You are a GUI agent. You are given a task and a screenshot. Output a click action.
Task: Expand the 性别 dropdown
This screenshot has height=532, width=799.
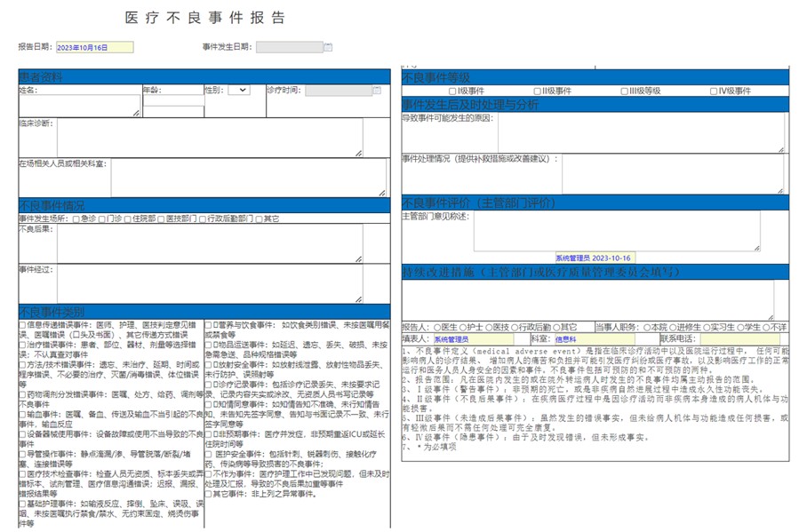click(x=239, y=90)
